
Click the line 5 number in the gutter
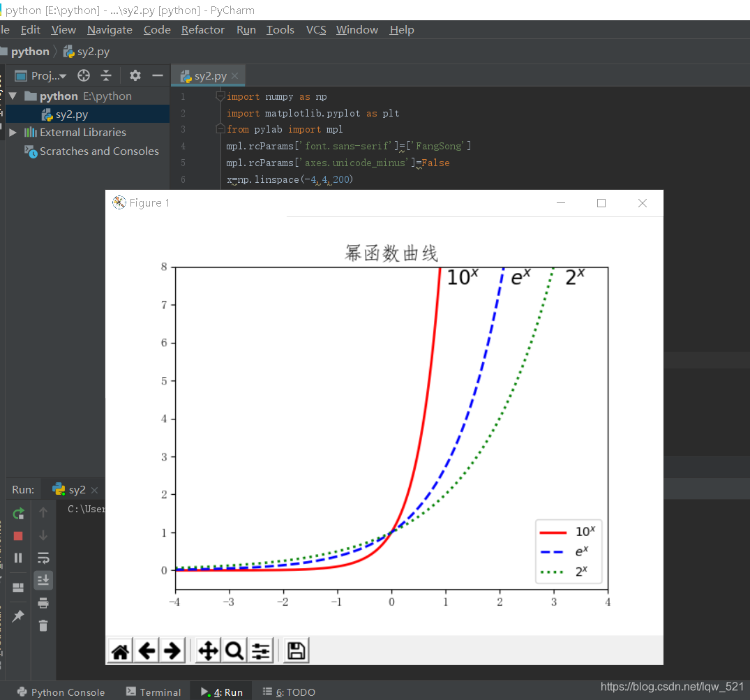coord(183,163)
